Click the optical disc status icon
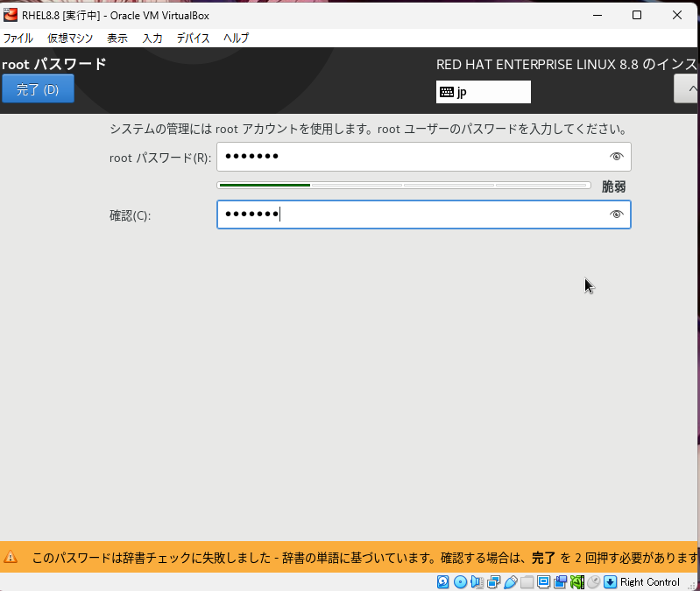Screen dimensions: 700x591 [x=460, y=581]
